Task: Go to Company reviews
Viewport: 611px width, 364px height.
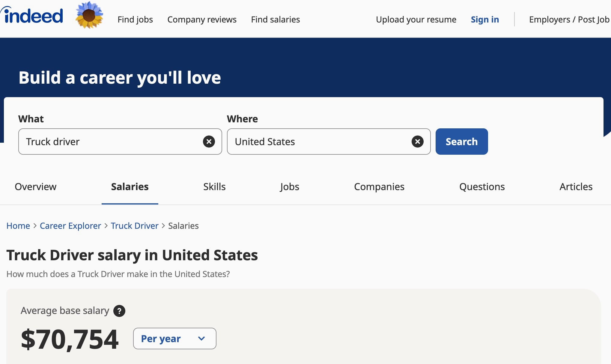Action: click(202, 19)
